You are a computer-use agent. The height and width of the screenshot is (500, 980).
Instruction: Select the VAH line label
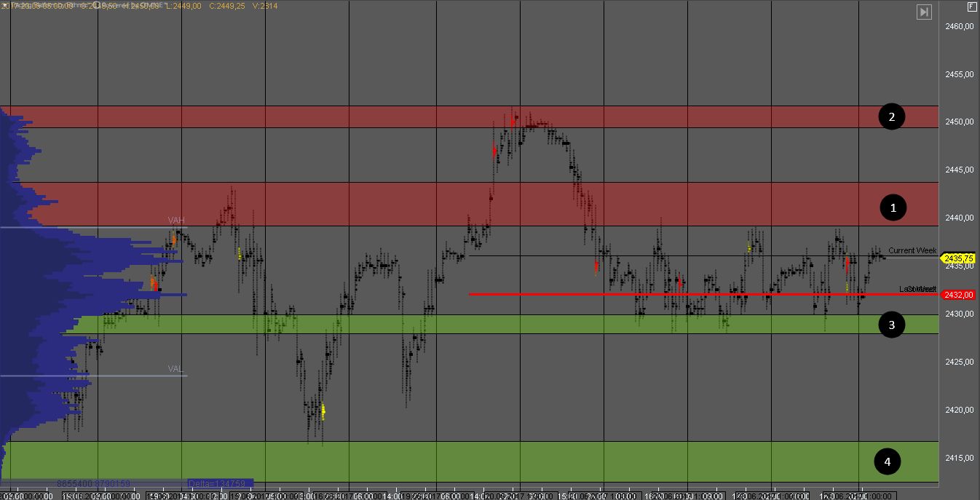(176, 221)
